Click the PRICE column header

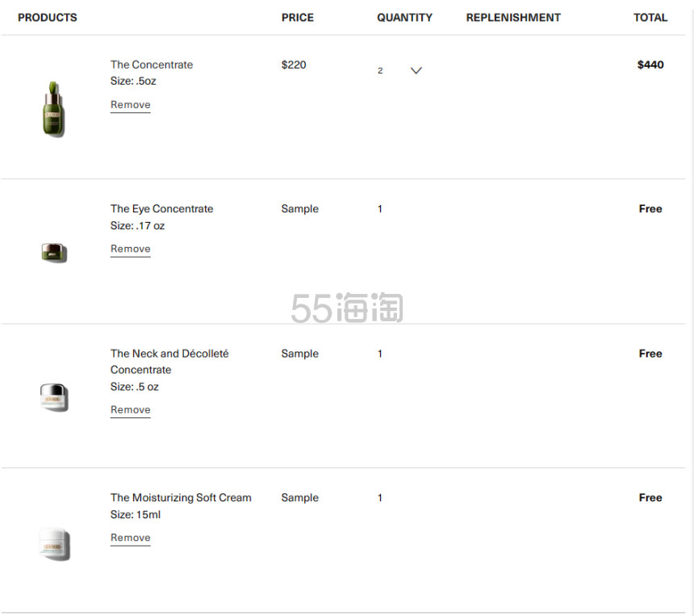(x=298, y=18)
